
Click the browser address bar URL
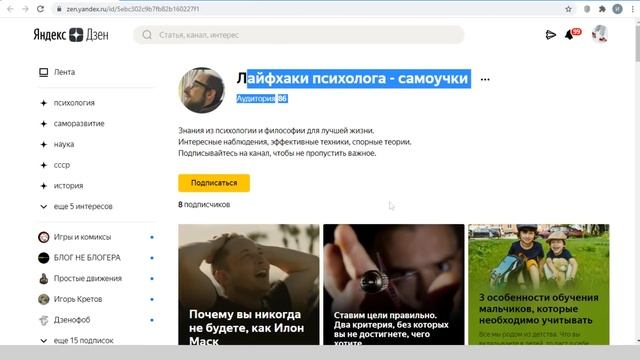(x=133, y=9)
